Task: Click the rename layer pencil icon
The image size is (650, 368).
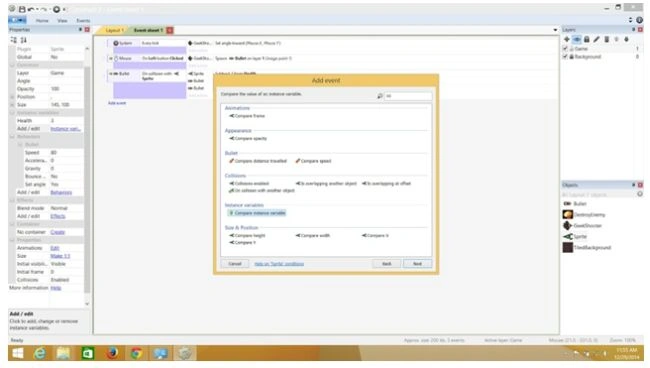Action: click(597, 39)
